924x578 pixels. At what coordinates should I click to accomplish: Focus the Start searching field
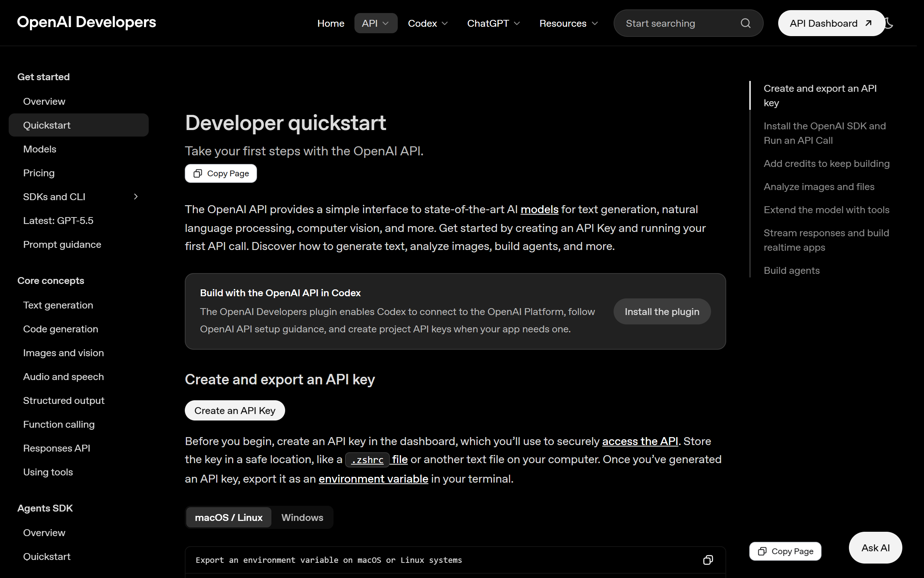[688, 23]
